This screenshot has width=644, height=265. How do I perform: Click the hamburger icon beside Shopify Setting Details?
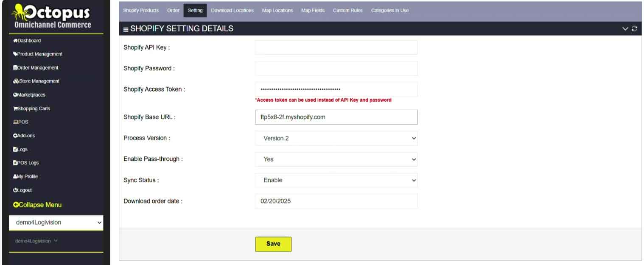126,29
